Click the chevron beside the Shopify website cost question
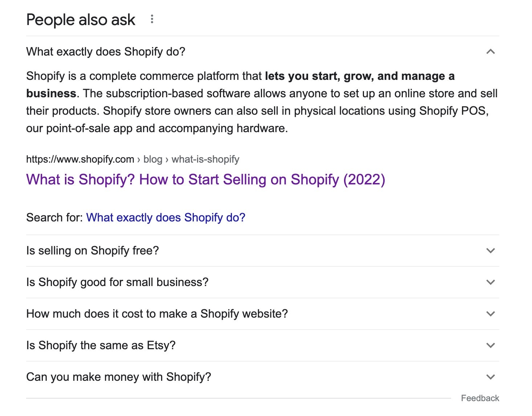The height and width of the screenshot is (416, 532). 490,314
